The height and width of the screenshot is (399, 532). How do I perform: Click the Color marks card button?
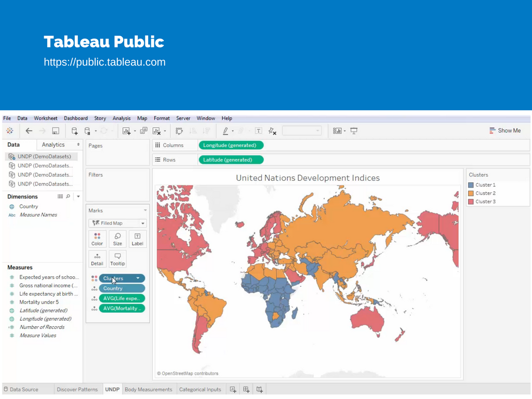pyautogui.click(x=97, y=239)
